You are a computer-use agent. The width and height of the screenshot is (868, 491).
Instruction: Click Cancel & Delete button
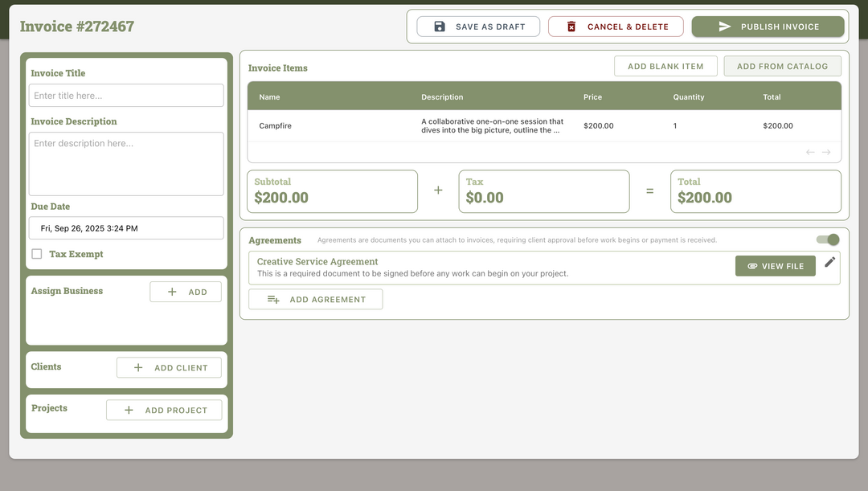click(616, 27)
